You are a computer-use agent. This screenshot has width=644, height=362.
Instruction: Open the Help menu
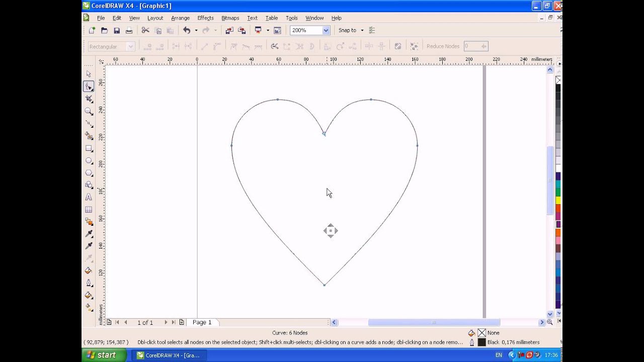(x=336, y=18)
